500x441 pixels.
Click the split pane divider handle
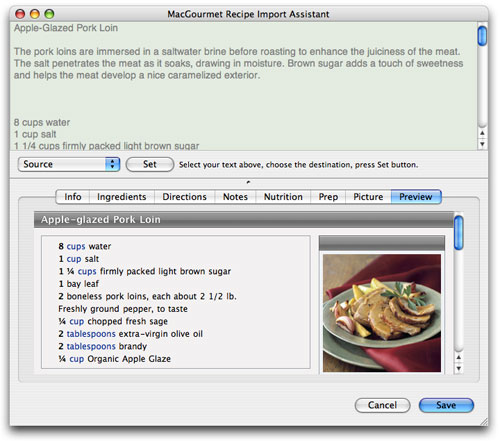pos(248,182)
